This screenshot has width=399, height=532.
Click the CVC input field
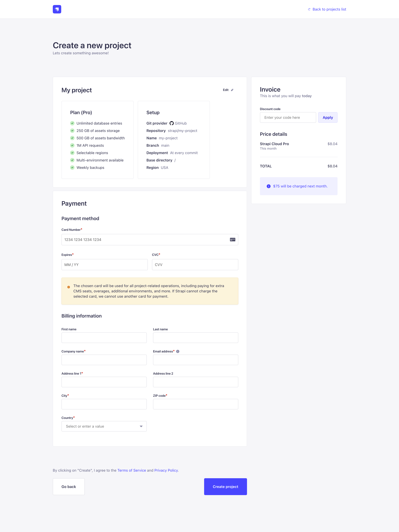[195, 265]
